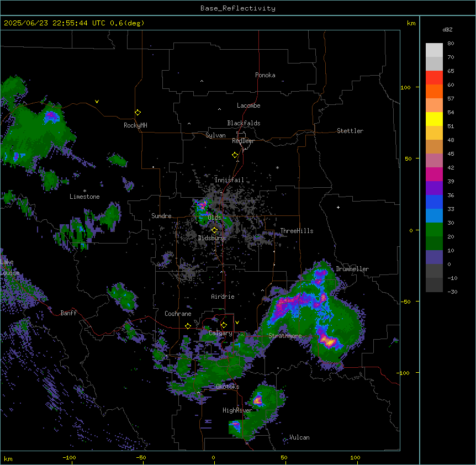Click the slate 10-0 dBZ legend swatch
The width and height of the screenshot is (476, 465).
coord(434,257)
